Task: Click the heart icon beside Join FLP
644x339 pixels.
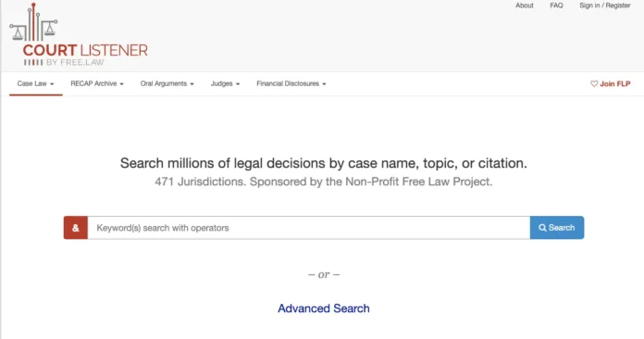Action: [594, 84]
